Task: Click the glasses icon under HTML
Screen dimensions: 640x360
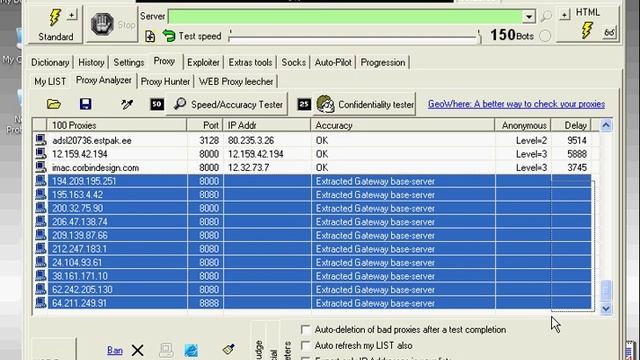Action: 609,33
